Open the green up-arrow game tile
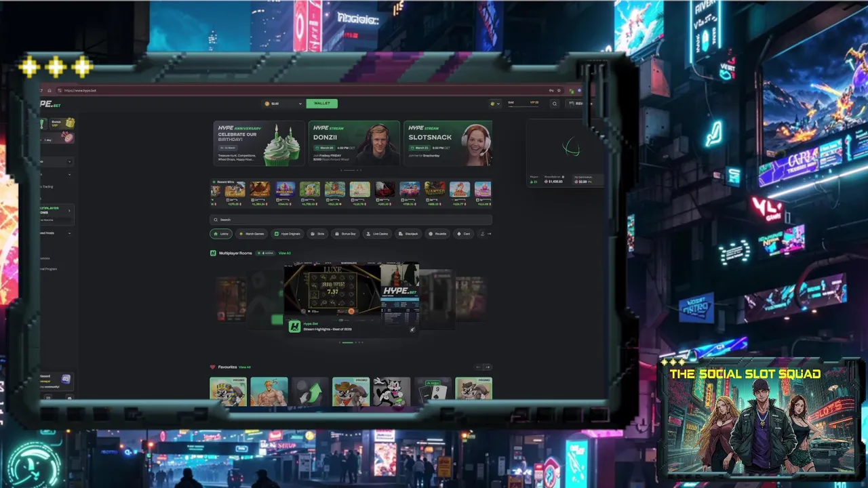Viewport: 868px width, 488px height. [310, 392]
